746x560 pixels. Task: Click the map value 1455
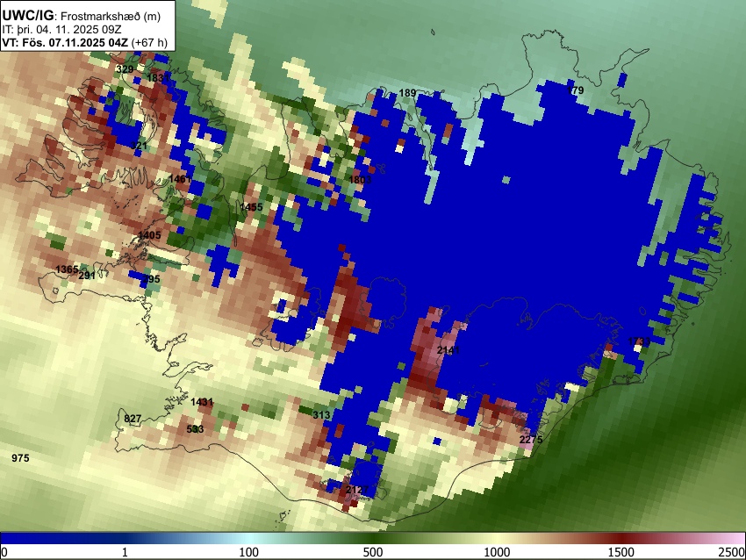(251, 207)
